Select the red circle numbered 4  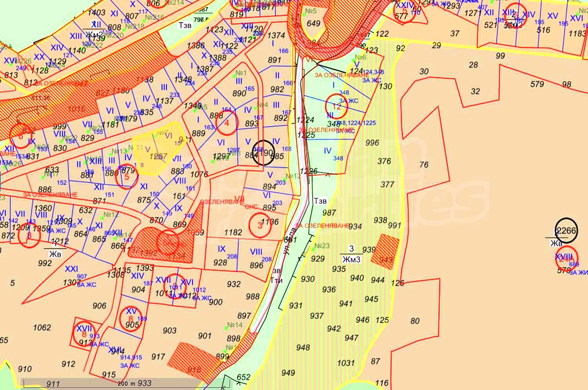tap(226, 121)
